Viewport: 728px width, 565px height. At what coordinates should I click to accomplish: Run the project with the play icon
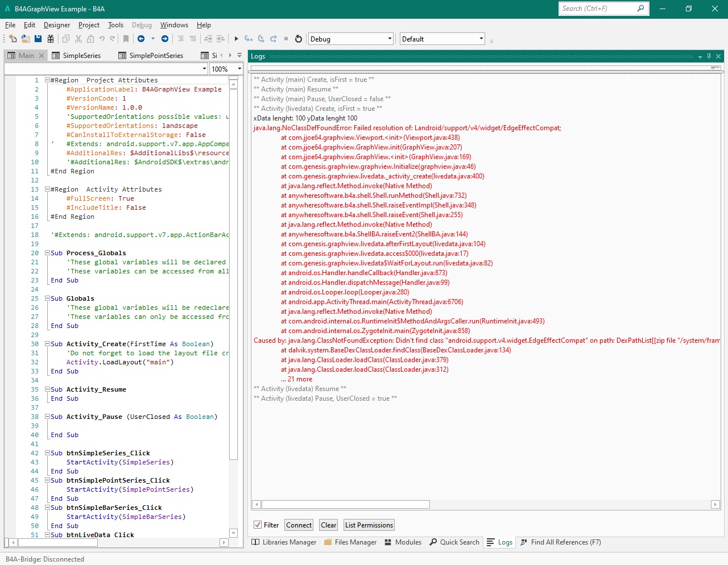tap(237, 39)
